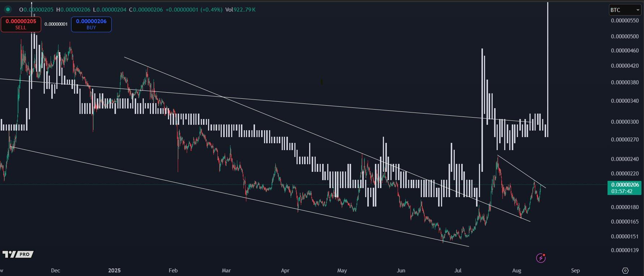The height and width of the screenshot is (276, 644).
Task: Click the Open value O0.00000205
Action: tap(36, 10)
